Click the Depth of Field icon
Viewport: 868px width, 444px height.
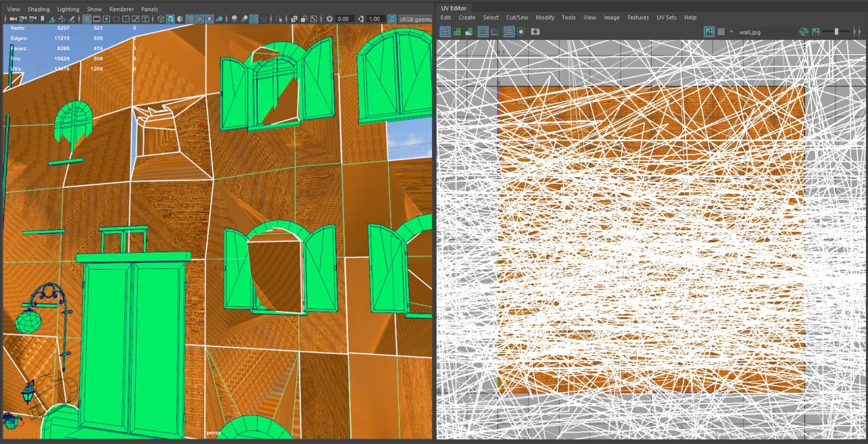click(x=264, y=19)
